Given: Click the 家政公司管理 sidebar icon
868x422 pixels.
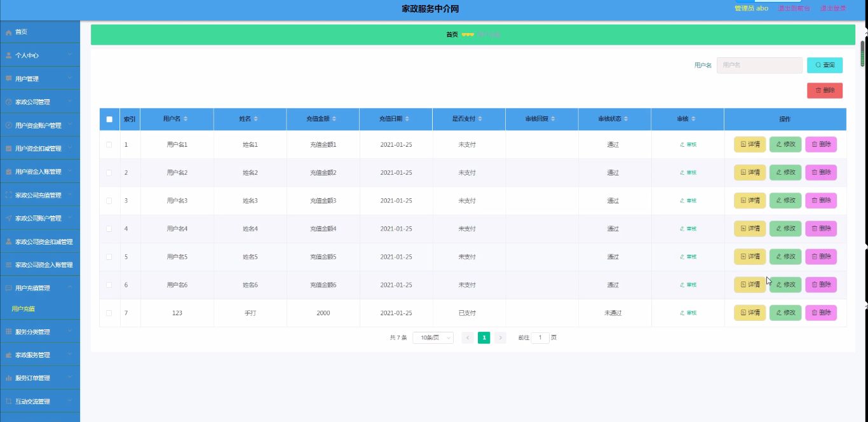Looking at the screenshot, I should click(x=9, y=102).
